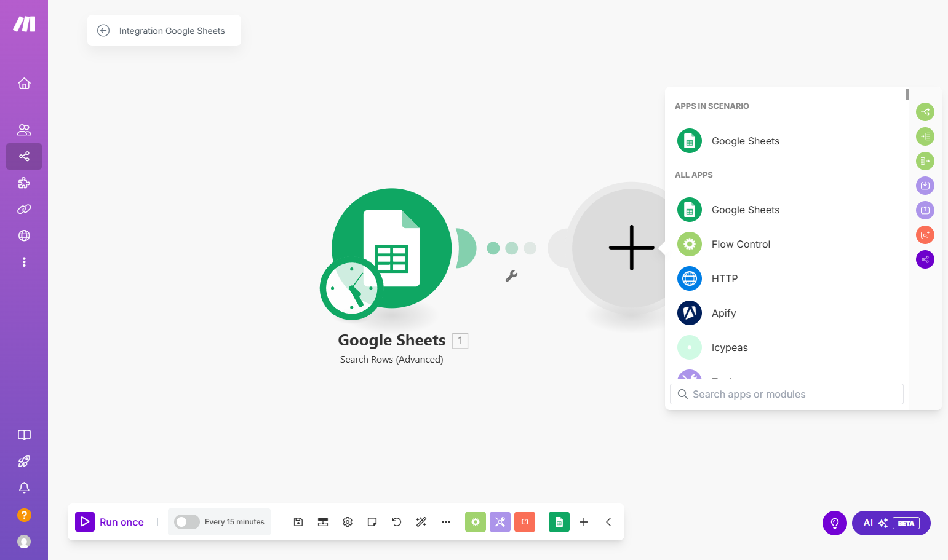The image size is (948, 560).
Task: Click the Search apps or modules field
Action: click(786, 394)
